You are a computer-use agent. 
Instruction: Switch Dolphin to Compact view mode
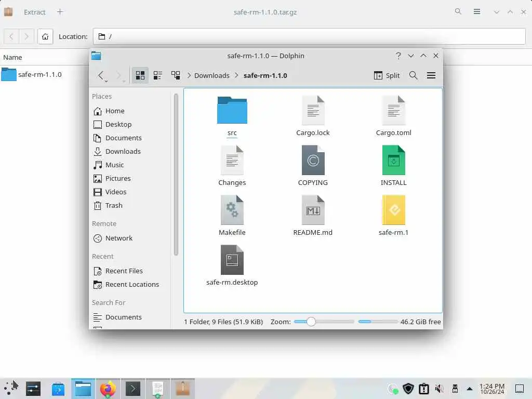pyautogui.click(x=158, y=75)
